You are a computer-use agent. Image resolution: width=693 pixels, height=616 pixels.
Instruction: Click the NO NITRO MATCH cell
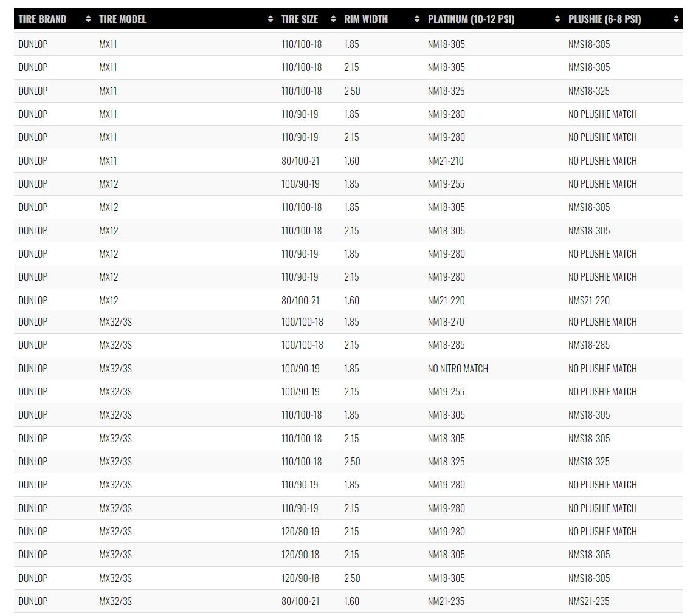458,369
